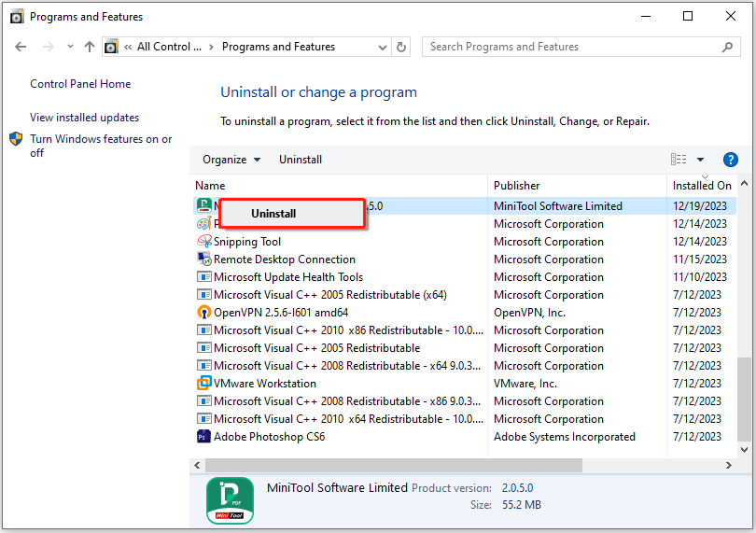Select Remote Desktop Connection entry
The height and width of the screenshot is (533, 756).
coord(285,259)
